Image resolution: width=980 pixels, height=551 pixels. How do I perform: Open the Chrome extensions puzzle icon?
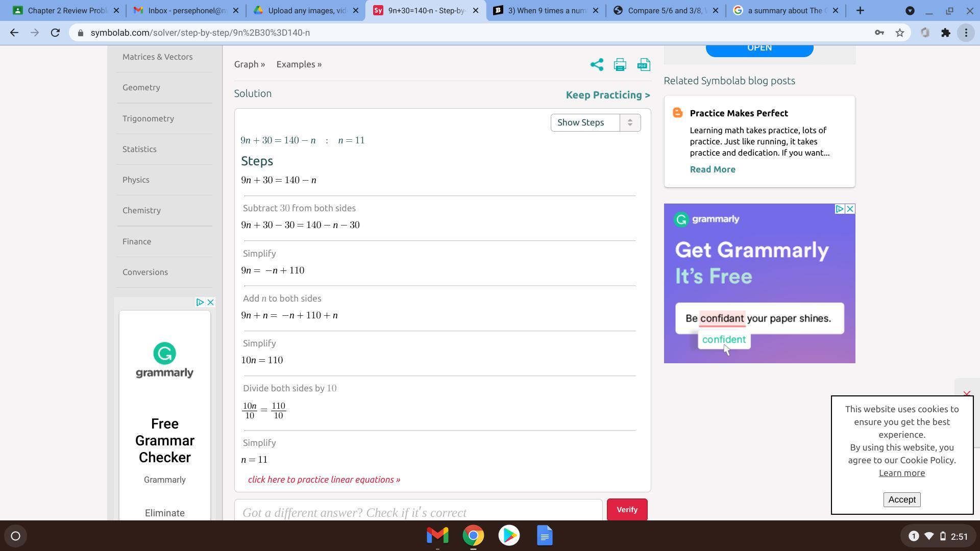(x=946, y=33)
